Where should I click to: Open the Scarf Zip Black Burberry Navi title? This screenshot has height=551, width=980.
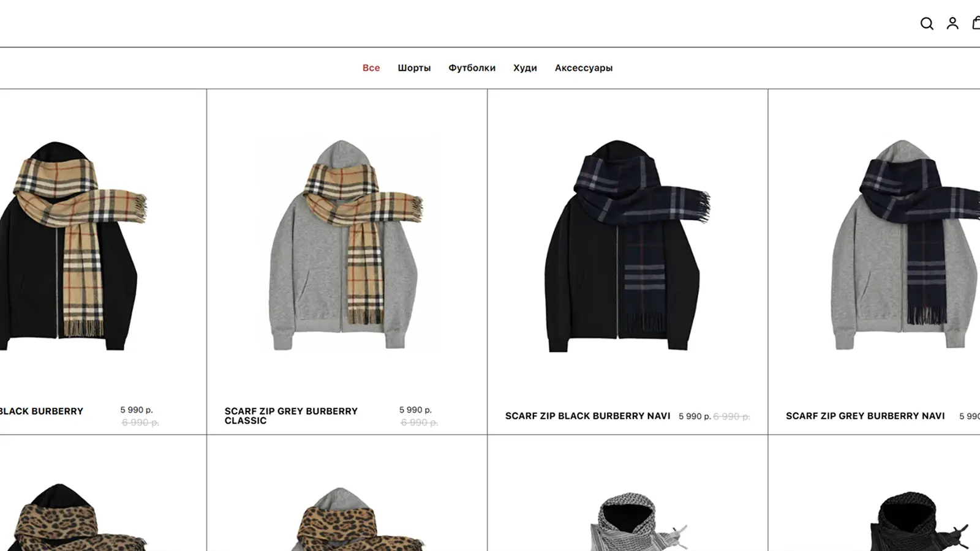(588, 416)
